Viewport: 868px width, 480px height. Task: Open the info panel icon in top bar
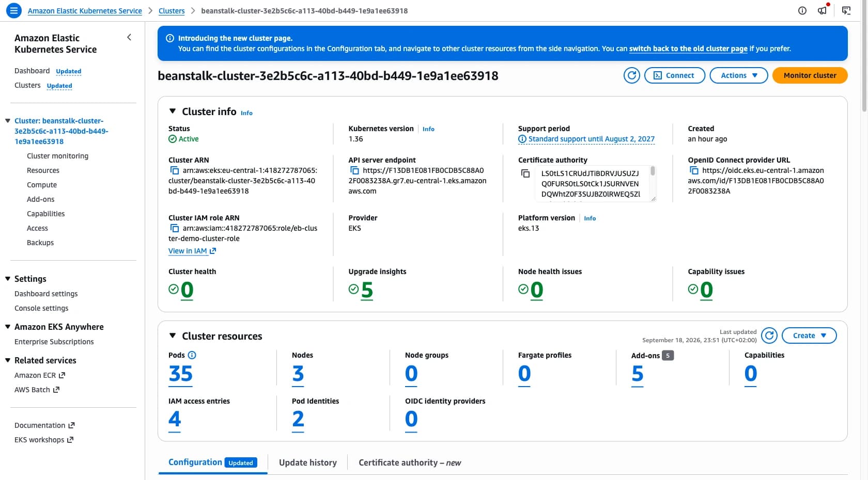(x=802, y=10)
